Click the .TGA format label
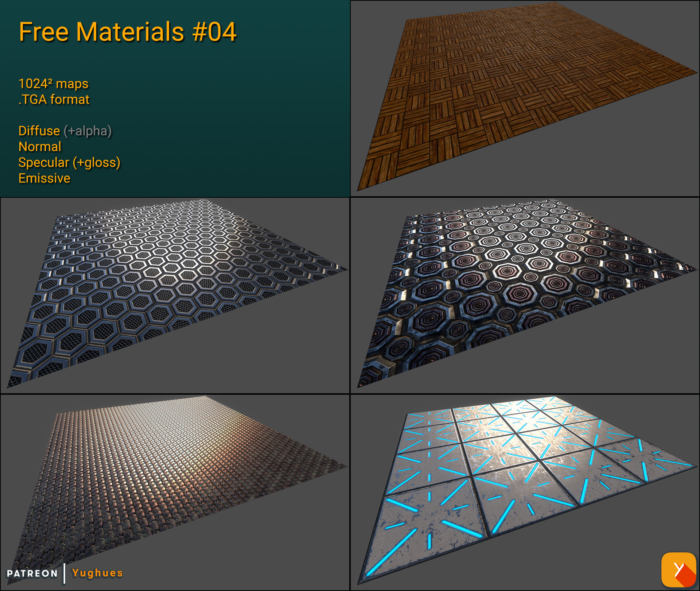The image size is (700, 591). tap(54, 99)
